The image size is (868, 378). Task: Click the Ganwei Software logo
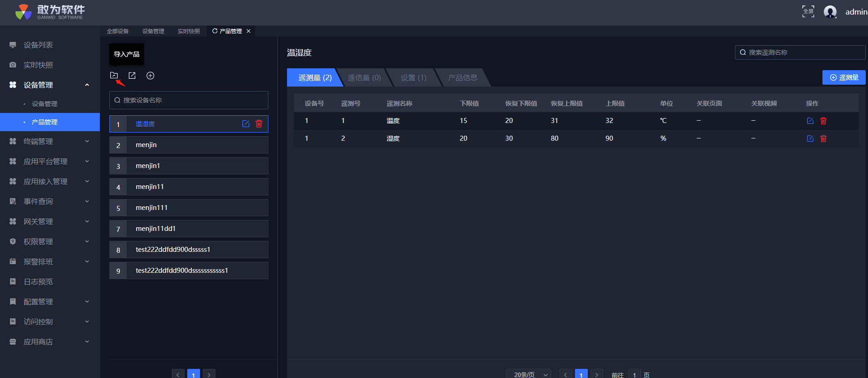tap(50, 12)
